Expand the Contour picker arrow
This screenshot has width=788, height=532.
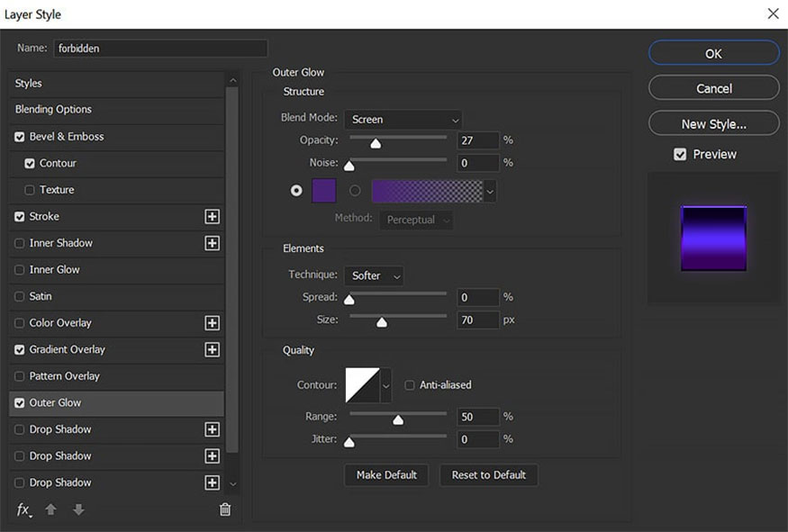pyautogui.click(x=386, y=385)
